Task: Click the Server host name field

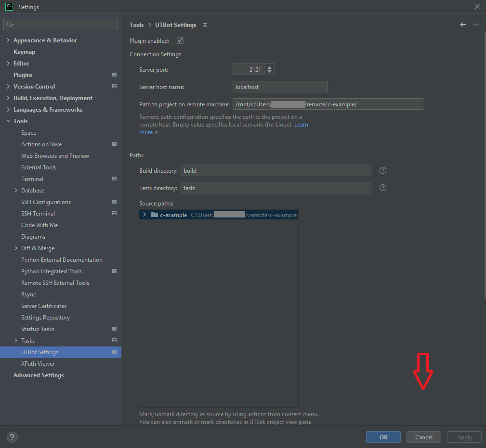Action: [x=280, y=87]
